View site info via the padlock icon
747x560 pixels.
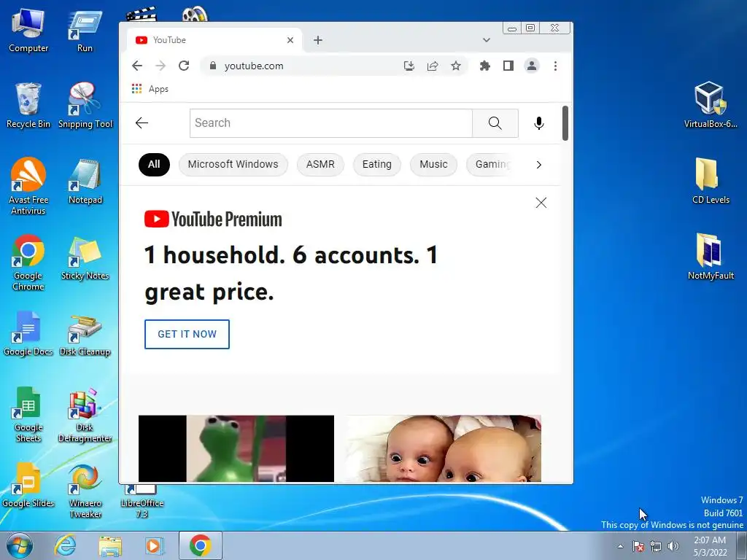(213, 66)
